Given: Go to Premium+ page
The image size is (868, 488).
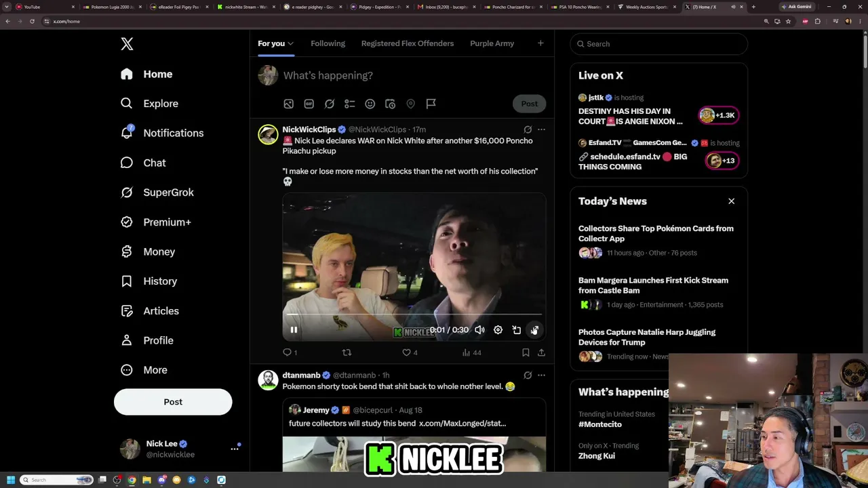Looking at the screenshot, I should (156, 222).
